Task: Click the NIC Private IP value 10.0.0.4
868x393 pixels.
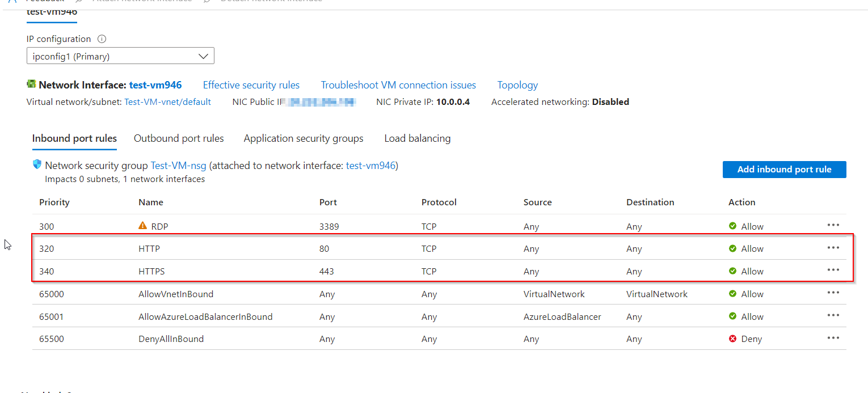Action: point(453,102)
